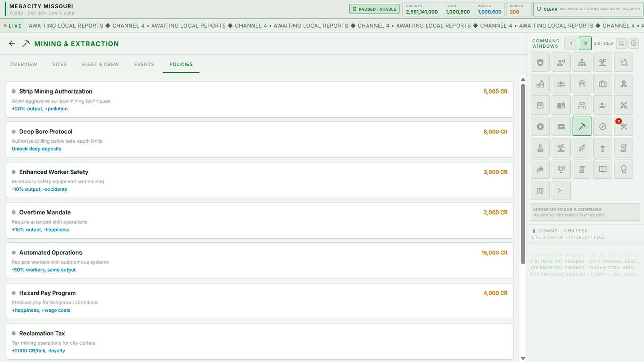Screen dimensions: 644x362
Task: Click the scrollbar down arrow
Action: click(x=523, y=358)
